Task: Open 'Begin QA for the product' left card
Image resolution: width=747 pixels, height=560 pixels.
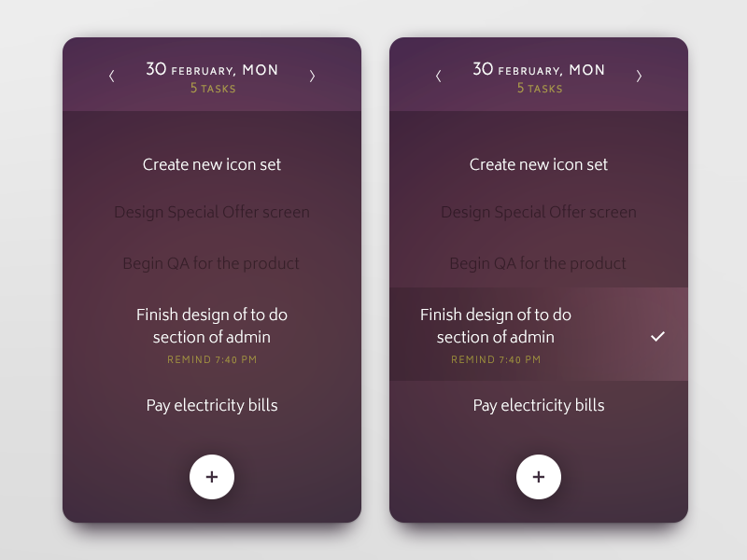Action: [x=212, y=263]
